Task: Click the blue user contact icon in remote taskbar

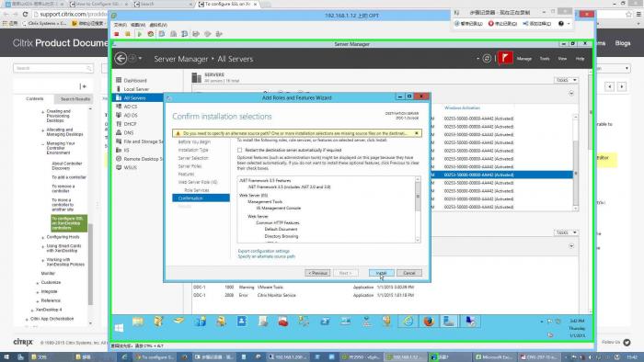Action: coord(241,322)
